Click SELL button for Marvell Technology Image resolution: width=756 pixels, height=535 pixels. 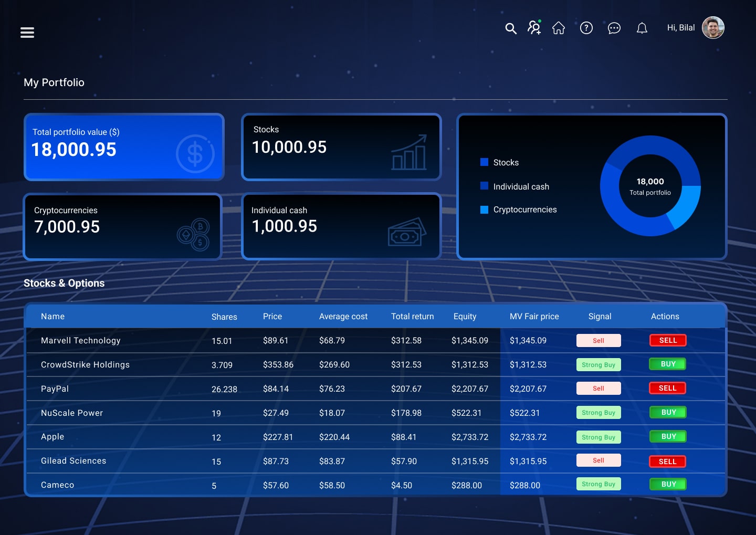point(668,340)
